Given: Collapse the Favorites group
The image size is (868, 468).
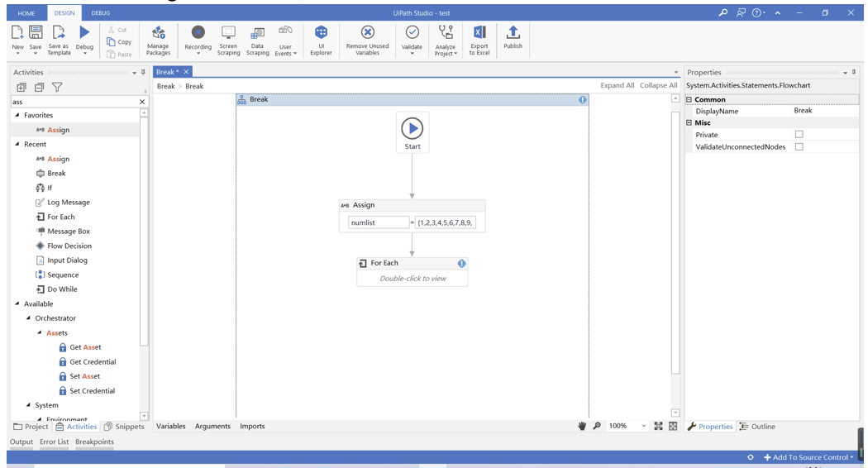Looking at the screenshot, I should point(17,115).
